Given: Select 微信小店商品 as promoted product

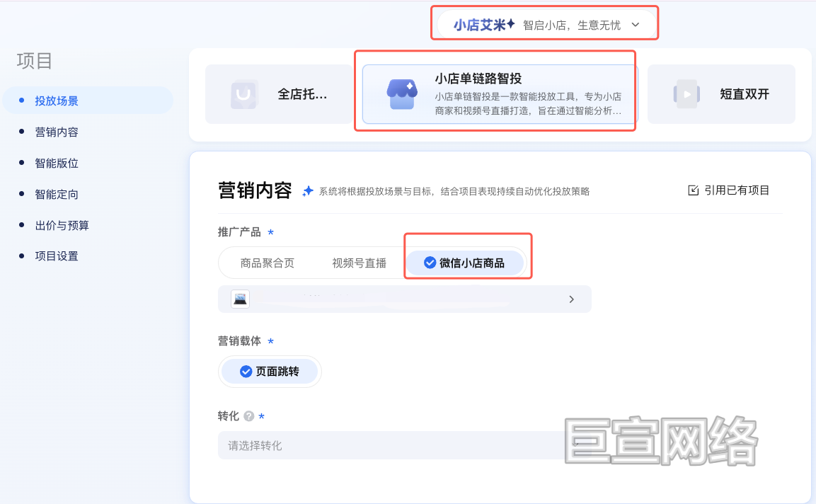Looking at the screenshot, I should [x=465, y=263].
